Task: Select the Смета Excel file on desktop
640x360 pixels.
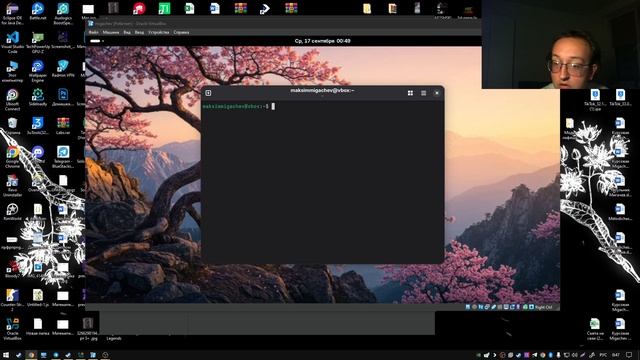Action: pyautogui.click(x=595, y=329)
